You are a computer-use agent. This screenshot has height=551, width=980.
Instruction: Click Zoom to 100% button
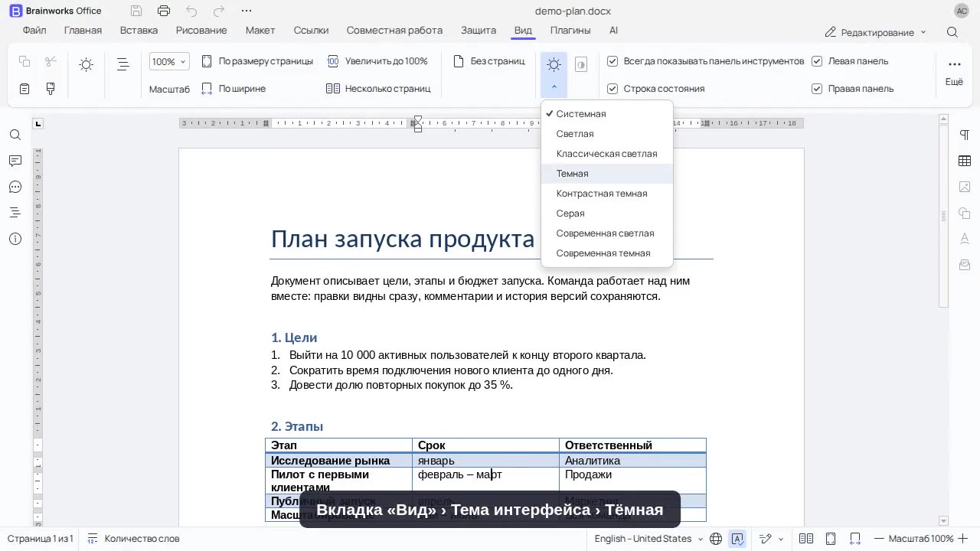tap(377, 61)
